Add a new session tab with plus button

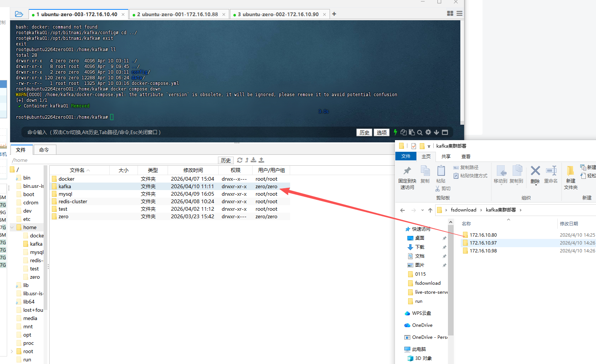(334, 14)
